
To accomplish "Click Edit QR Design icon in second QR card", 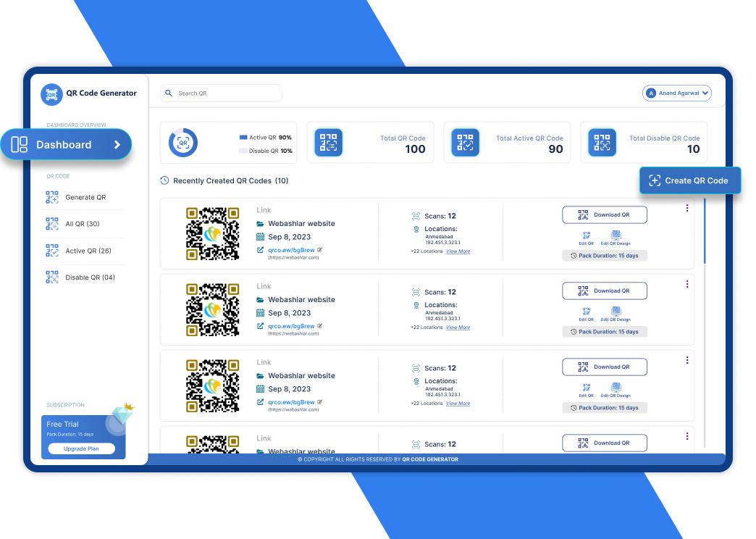I will coord(616,312).
